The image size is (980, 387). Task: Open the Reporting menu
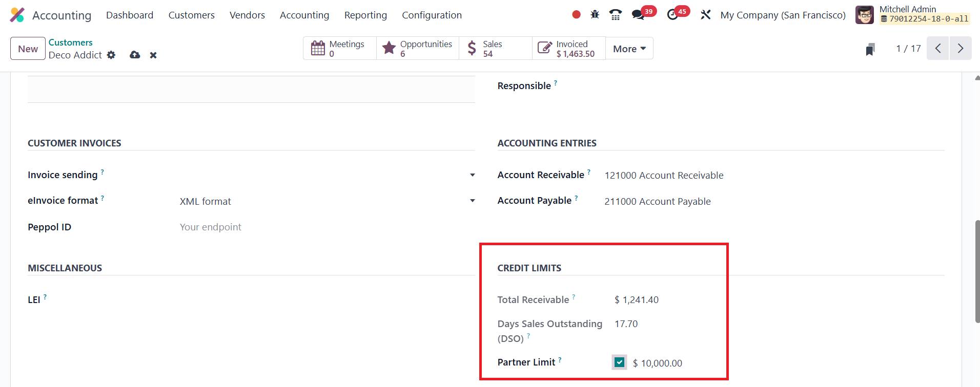365,15
